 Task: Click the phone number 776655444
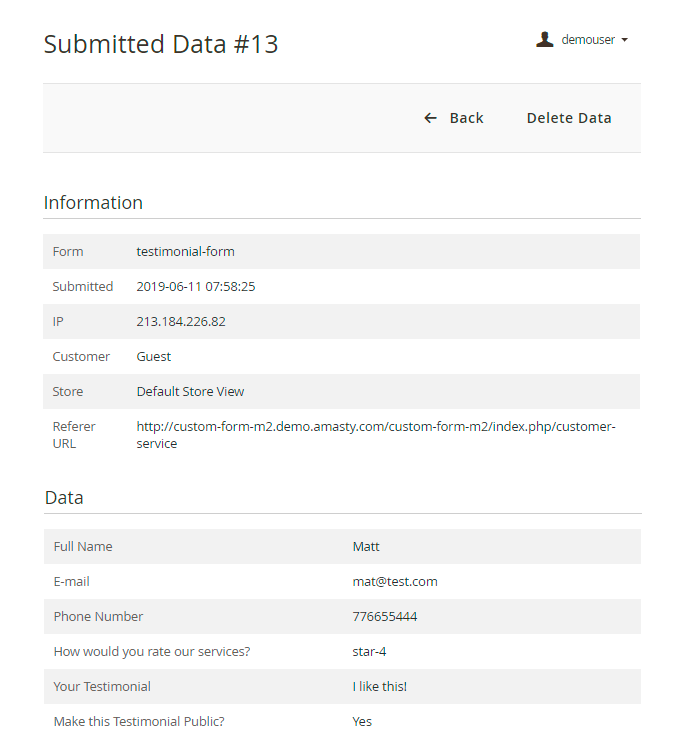pos(385,617)
